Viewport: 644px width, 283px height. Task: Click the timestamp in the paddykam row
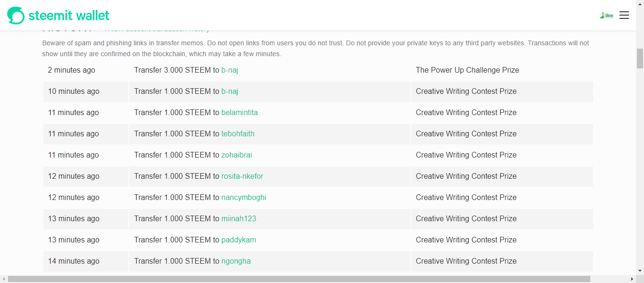click(74, 240)
